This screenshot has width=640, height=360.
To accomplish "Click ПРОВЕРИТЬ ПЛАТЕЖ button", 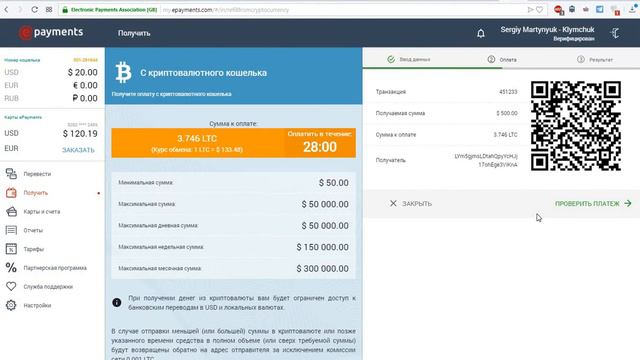I will tap(593, 203).
